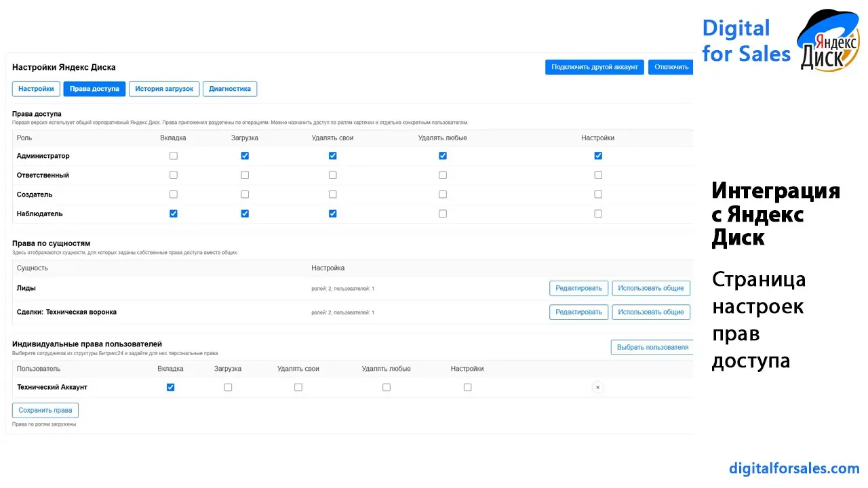Enable Настройки for Создатель
The width and height of the screenshot is (868, 488).
pos(598,195)
